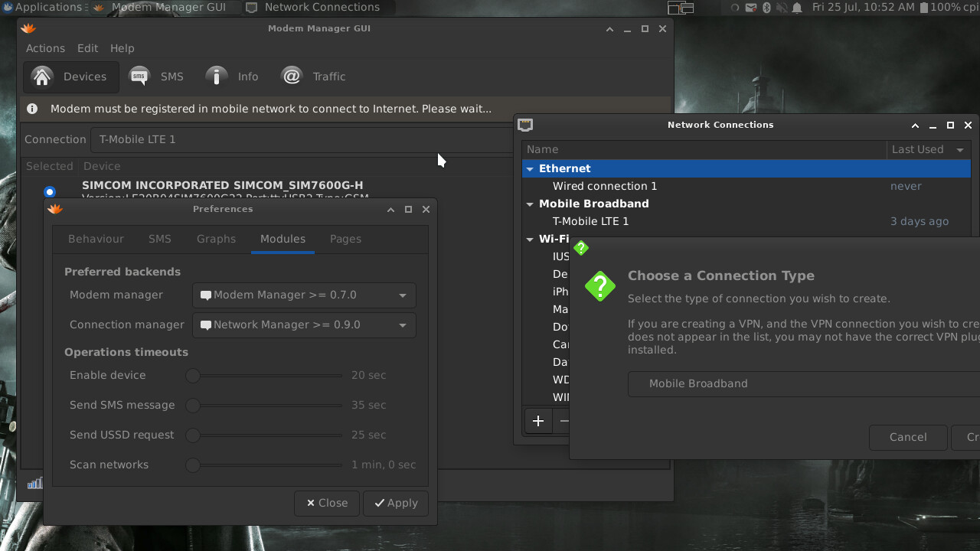Open the notification bell tray icon
This screenshot has width=980, height=551.
click(x=797, y=7)
